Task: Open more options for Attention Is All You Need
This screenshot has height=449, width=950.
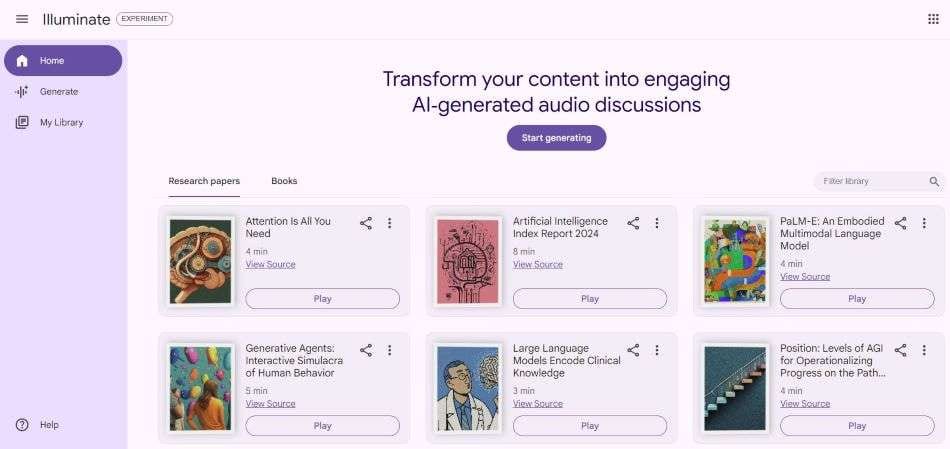Action: pyautogui.click(x=390, y=223)
